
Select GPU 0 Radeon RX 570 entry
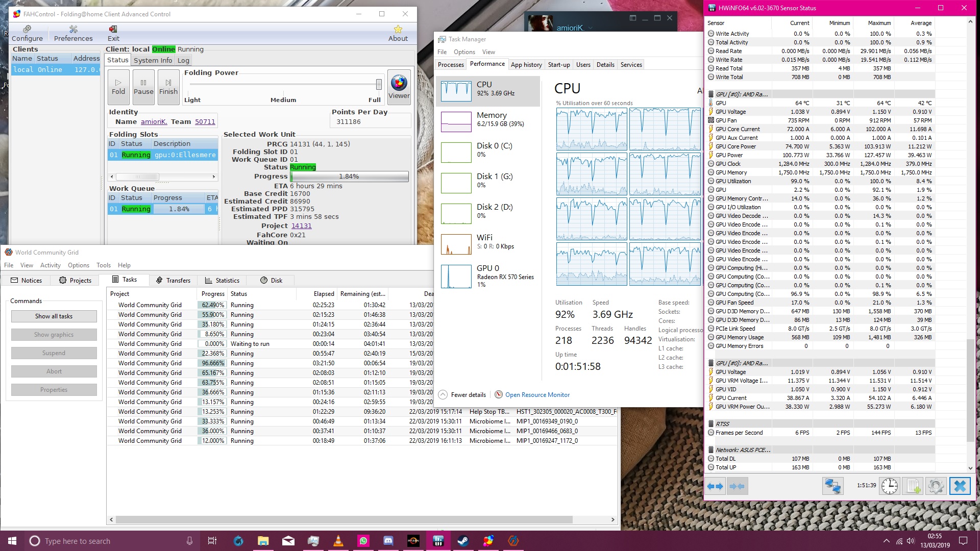coord(488,276)
